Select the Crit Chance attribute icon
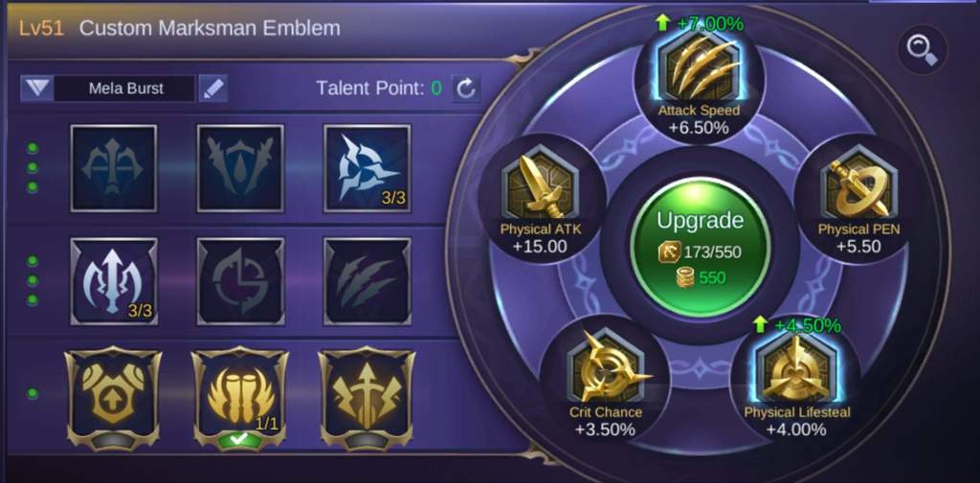Image resolution: width=980 pixels, height=483 pixels. point(605,368)
